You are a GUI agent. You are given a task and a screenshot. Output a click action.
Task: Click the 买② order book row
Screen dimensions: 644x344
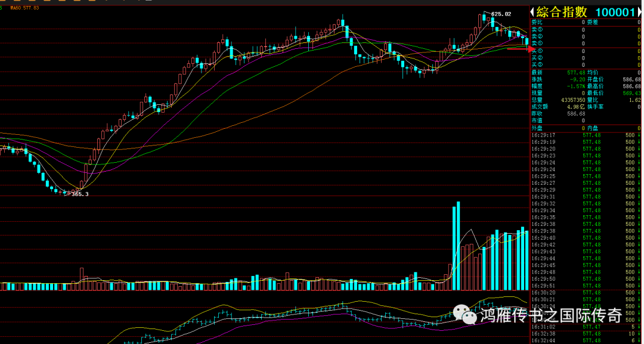(x=586, y=58)
